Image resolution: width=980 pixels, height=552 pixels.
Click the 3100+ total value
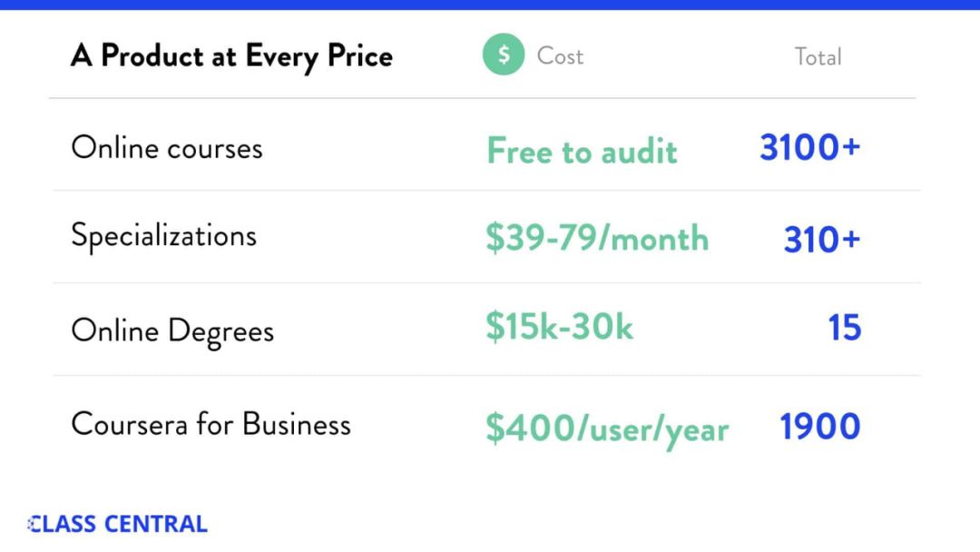809,147
